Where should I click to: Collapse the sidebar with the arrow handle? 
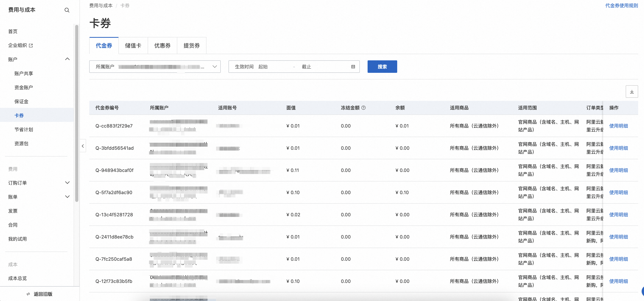(83, 146)
